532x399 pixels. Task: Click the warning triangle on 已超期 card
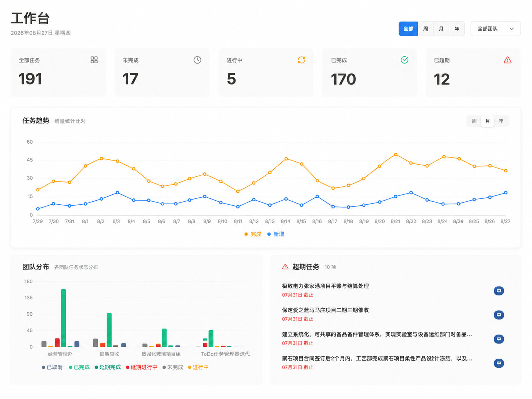coord(507,60)
